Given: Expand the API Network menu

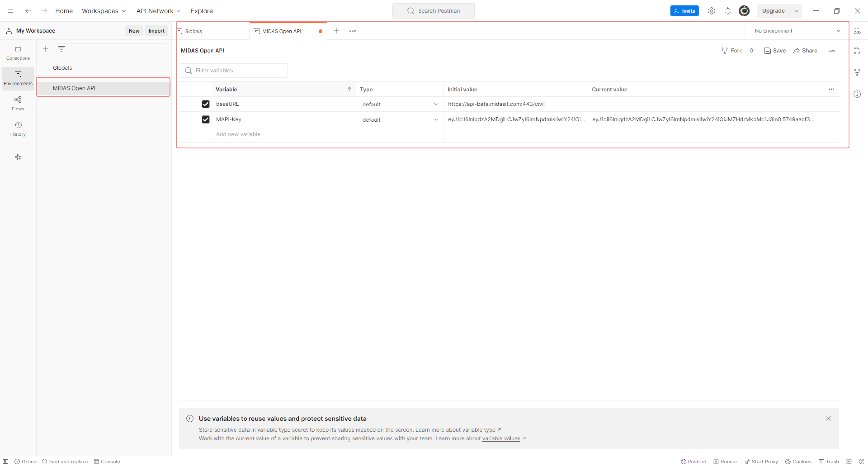Looking at the screenshot, I should coord(158,11).
